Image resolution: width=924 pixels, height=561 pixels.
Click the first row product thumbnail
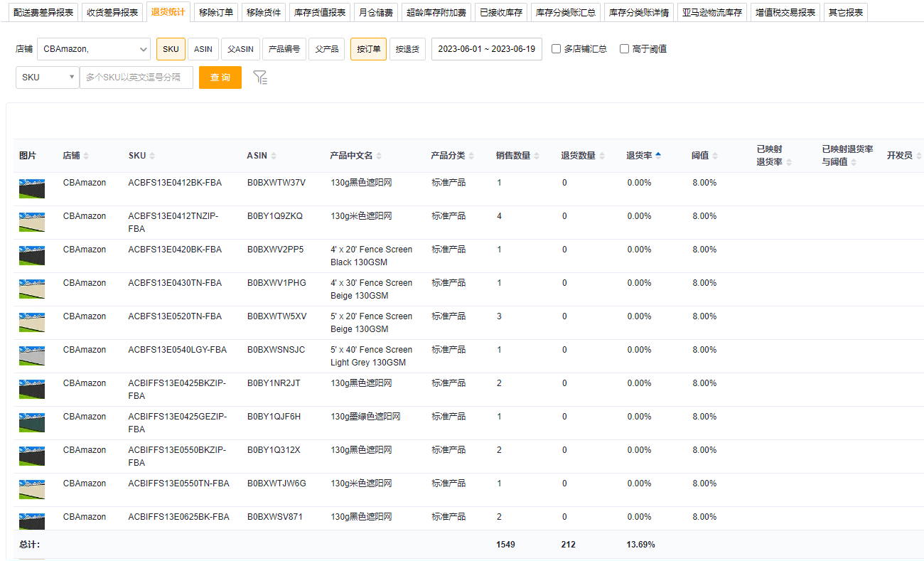(32, 188)
